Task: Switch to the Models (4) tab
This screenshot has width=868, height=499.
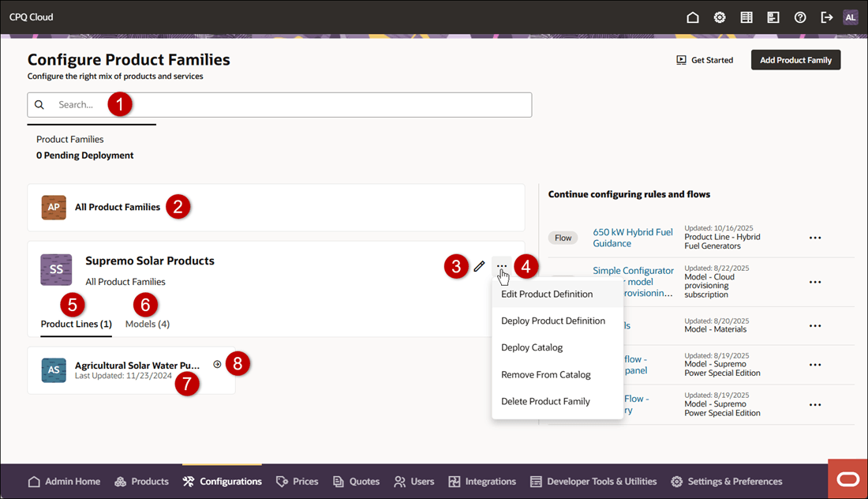Action: pyautogui.click(x=147, y=324)
